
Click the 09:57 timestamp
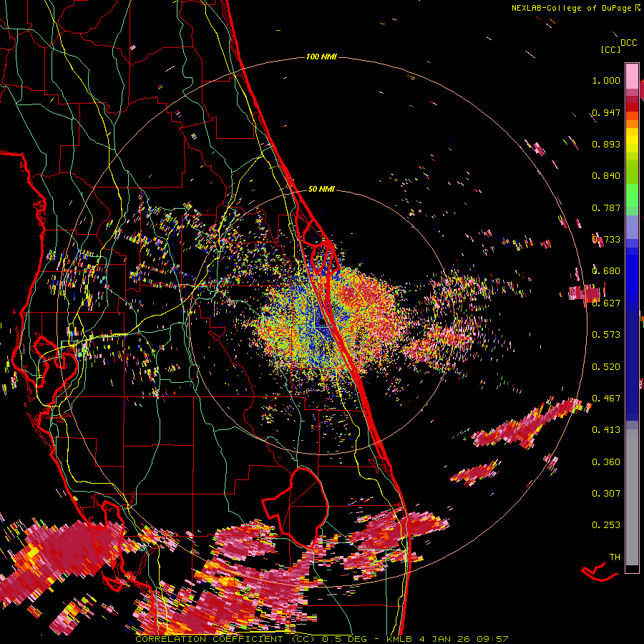[x=492, y=639]
